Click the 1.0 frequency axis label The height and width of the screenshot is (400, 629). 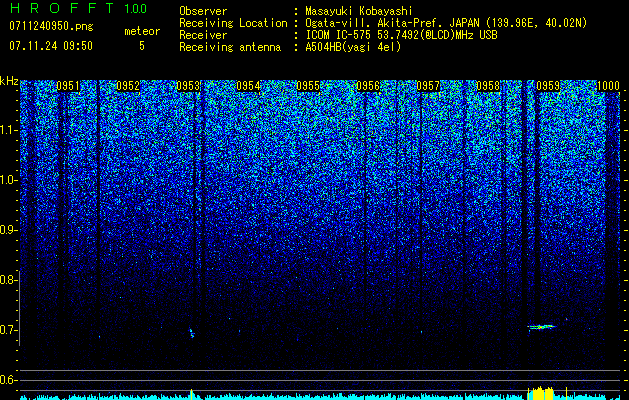click(8, 180)
